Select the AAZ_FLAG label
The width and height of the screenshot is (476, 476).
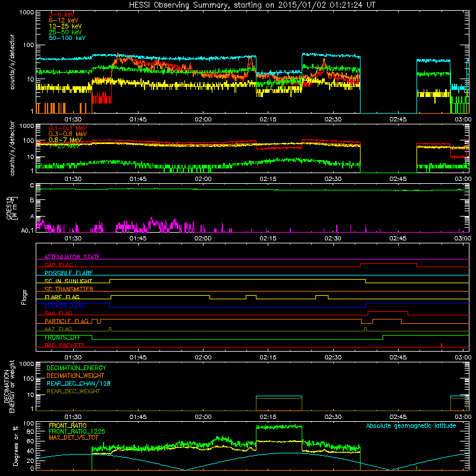click(x=58, y=329)
